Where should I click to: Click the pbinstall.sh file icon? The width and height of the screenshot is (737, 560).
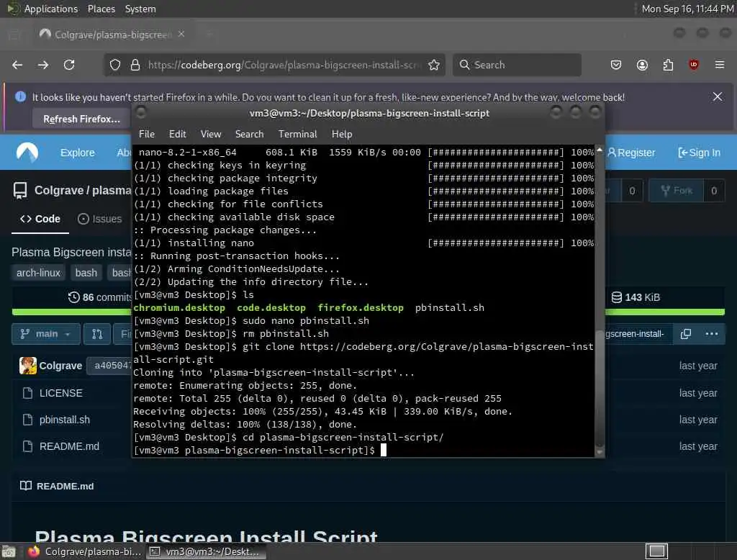(x=28, y=420)
